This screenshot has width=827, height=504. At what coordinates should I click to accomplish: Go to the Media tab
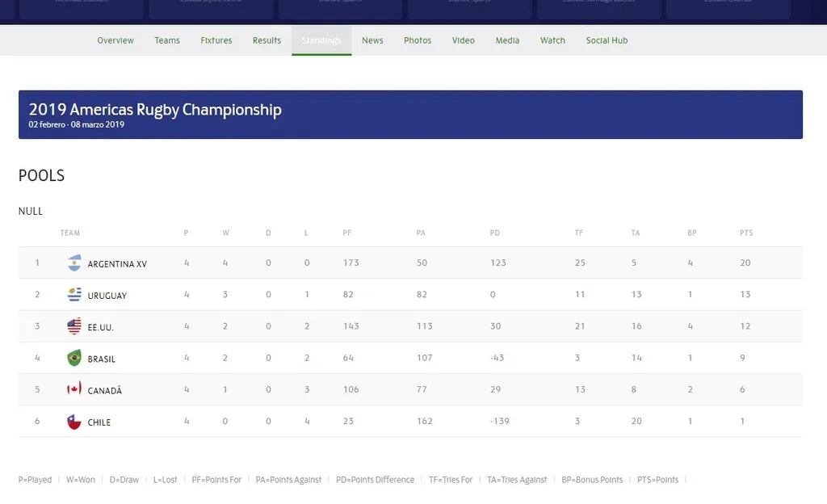(x=507, y=40)
